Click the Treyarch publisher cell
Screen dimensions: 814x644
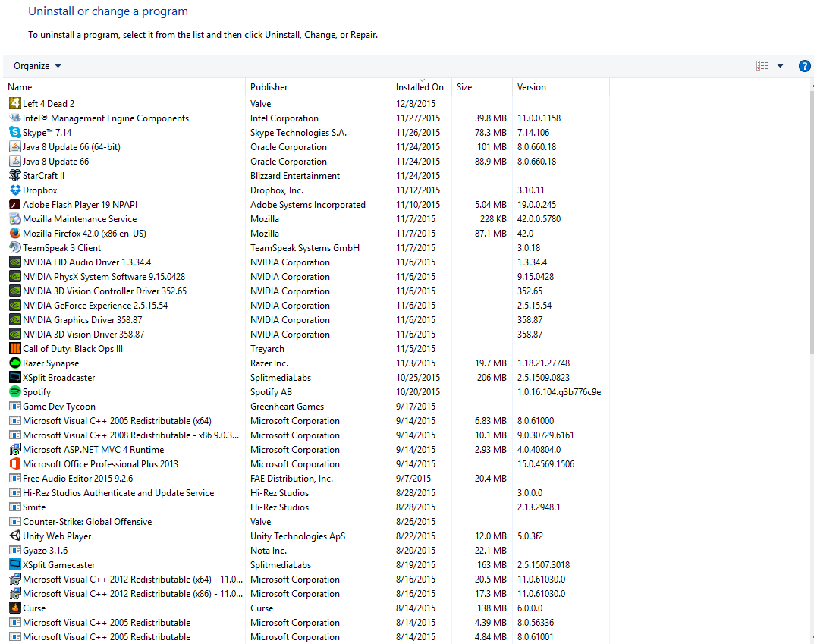(267, 349)
